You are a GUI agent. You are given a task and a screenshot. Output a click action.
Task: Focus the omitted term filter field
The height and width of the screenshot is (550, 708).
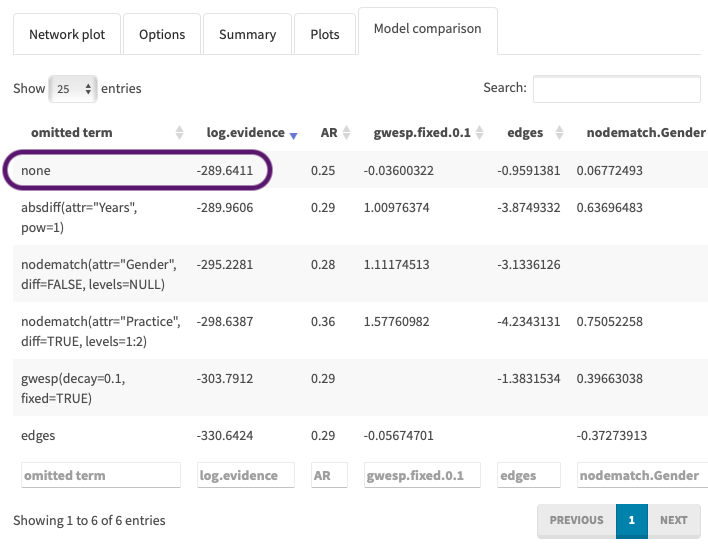coord(100,475)
